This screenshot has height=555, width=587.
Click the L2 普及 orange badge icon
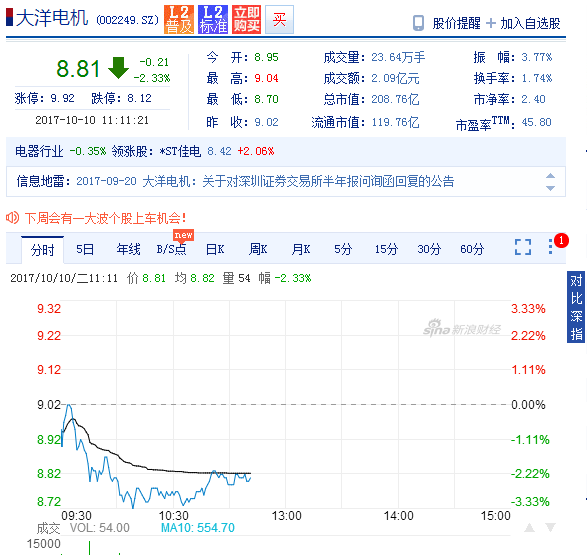(179, 19)
